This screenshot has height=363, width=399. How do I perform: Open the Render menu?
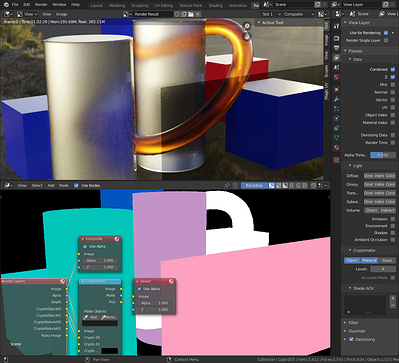(41, 5)
